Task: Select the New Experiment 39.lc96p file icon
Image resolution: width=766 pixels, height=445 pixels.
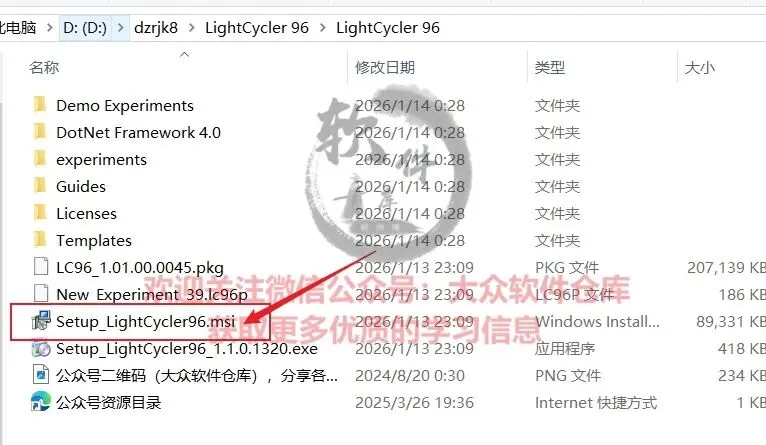Action: 41,294
